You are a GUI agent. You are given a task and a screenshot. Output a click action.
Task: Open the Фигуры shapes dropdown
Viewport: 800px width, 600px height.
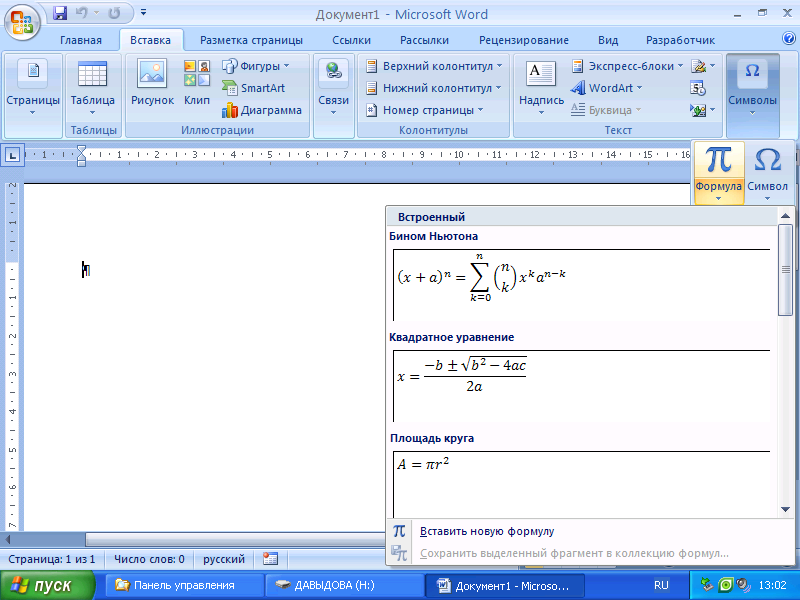(286, 66)
